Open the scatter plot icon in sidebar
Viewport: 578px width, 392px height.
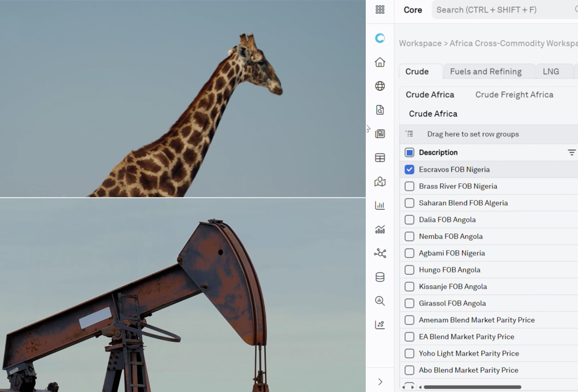(x=380, y=324)
